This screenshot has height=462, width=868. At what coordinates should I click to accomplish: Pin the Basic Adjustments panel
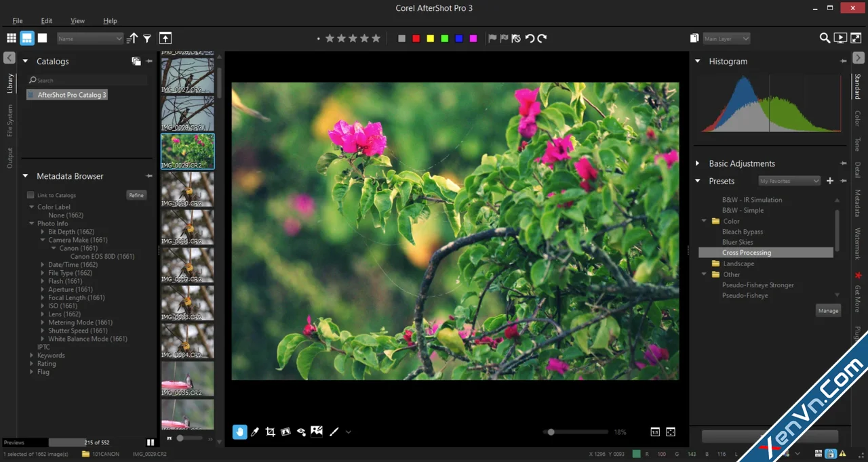coord(844,163)
